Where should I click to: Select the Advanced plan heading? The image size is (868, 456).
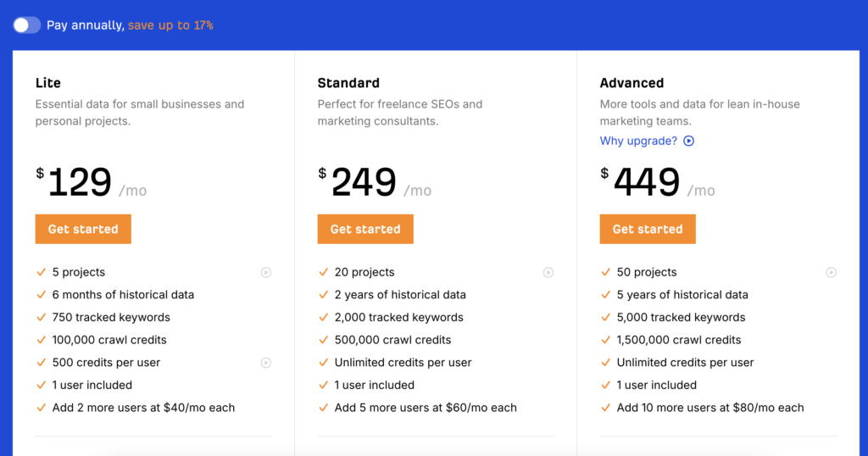(x=632, y=83)
